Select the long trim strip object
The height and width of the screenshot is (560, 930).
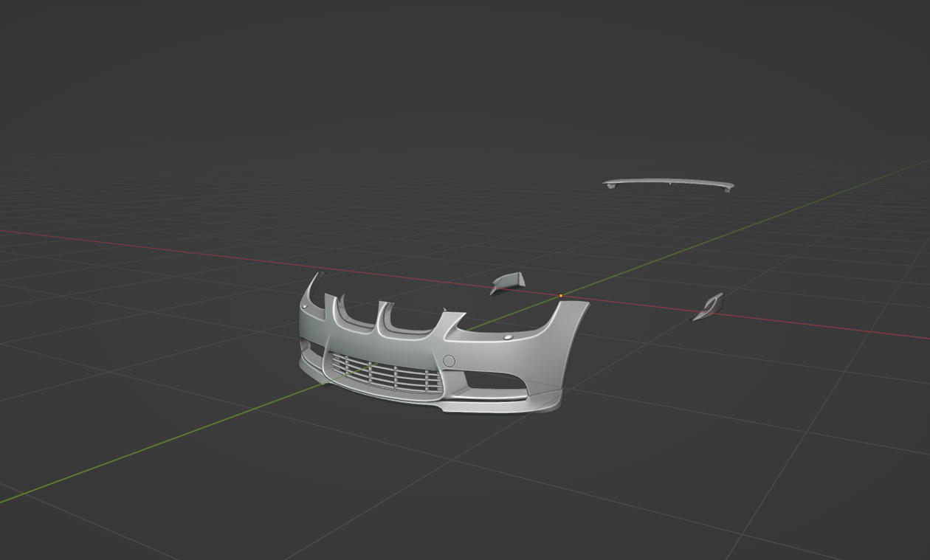[x=668, y=182]
